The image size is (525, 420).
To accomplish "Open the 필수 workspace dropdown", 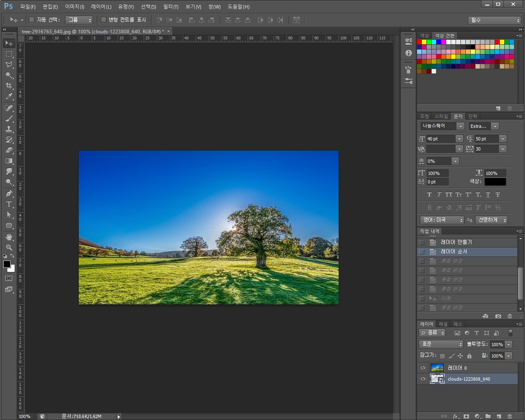I will pos(494,20).
